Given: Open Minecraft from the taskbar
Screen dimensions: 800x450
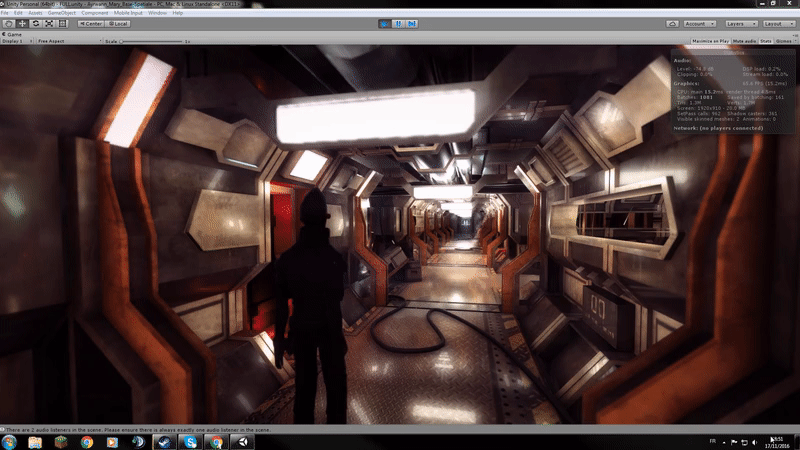Looking at the screenshot, I should tap(61, 442).
